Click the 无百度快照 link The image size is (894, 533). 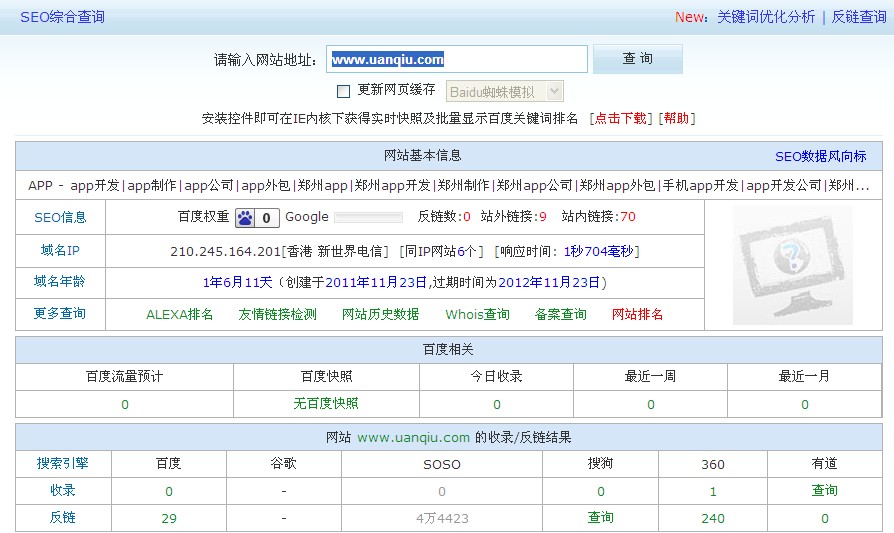pyautogui.click(x=326, y=404)
